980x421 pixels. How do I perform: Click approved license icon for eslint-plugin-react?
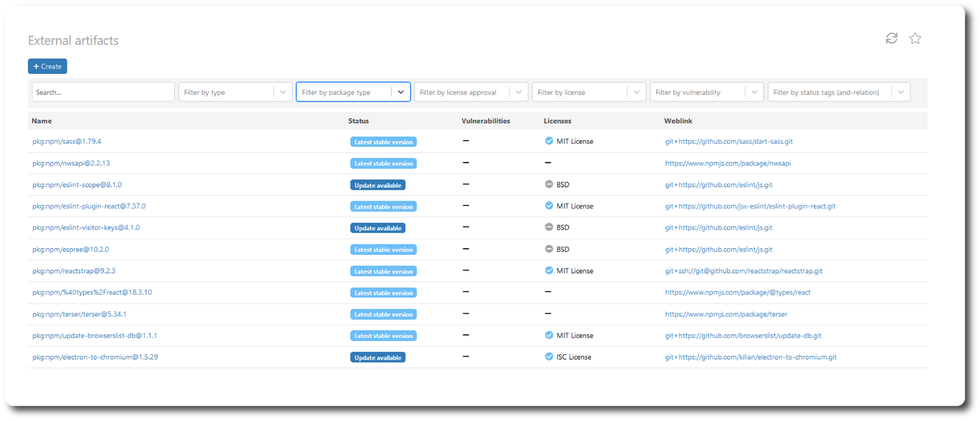[549, 206]
